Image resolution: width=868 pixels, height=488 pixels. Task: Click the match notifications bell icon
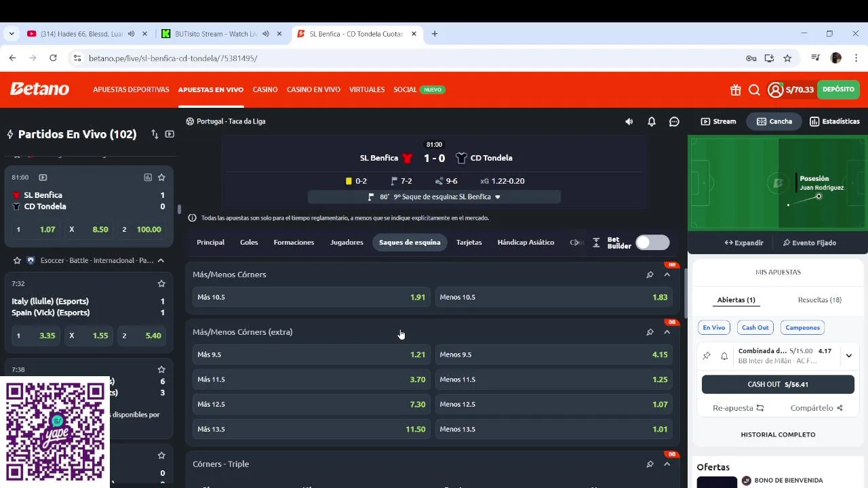point(652,121)
